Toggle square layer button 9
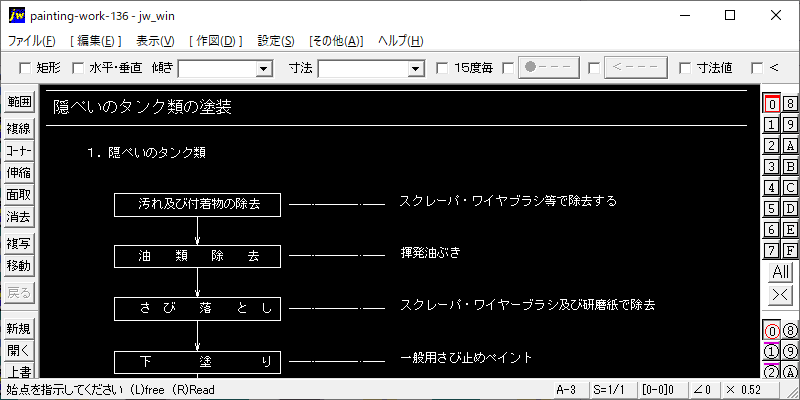Image resolution: width=800 pixels, height=400 pixels. (790, 124)
